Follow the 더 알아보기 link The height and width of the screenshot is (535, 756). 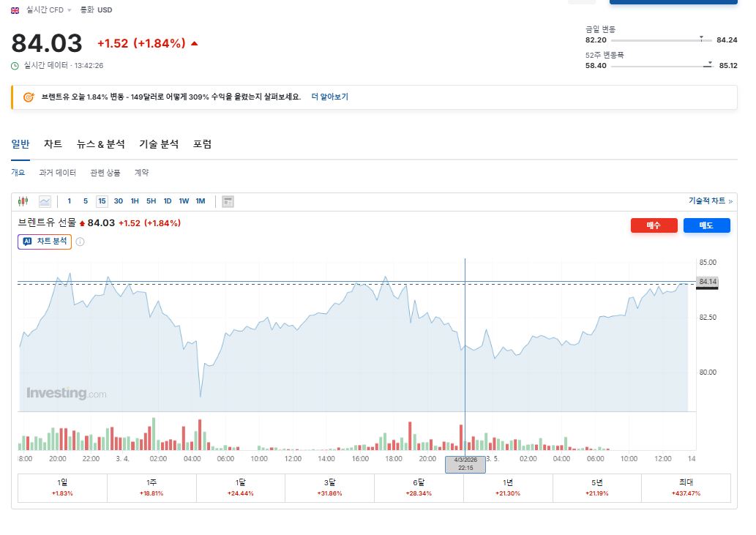coord(330,97)
